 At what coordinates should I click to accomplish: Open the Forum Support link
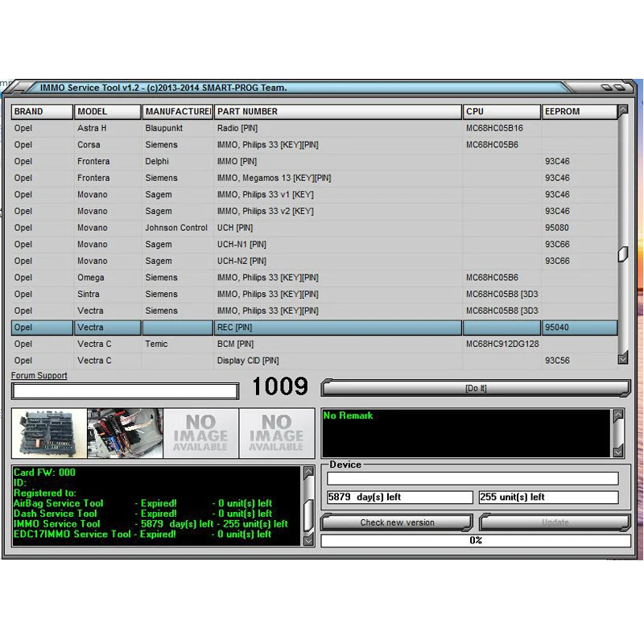(39, 375)
